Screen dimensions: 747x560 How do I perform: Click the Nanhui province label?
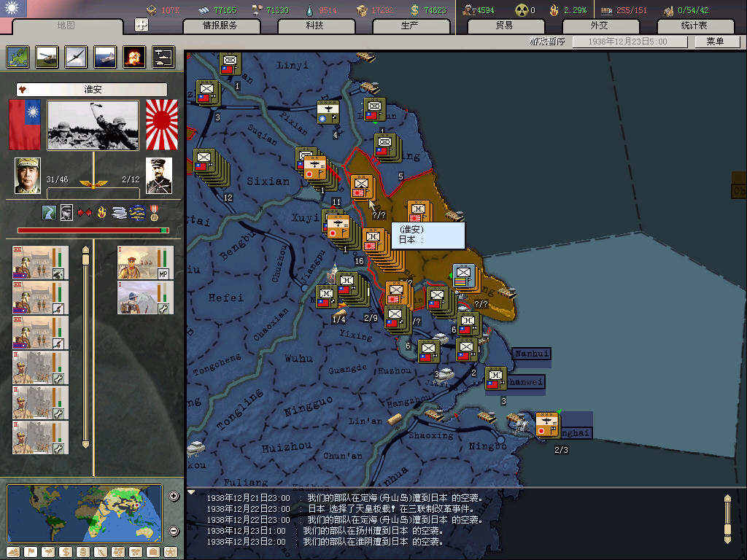click(532, 354)
